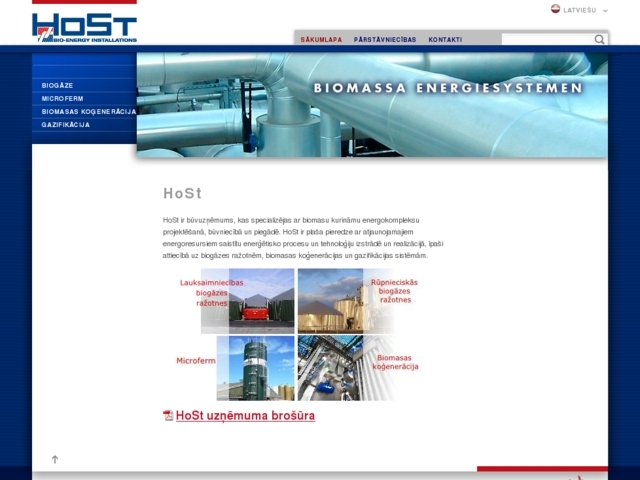
Task: Open the SĀKUMLAPA menu item
Action: coord(321,40)
